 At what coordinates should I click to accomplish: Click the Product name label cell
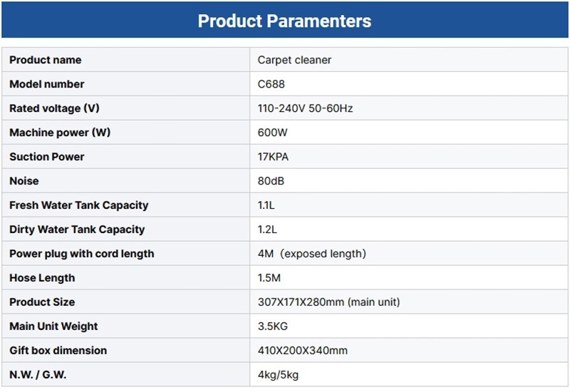click(45, 60)
